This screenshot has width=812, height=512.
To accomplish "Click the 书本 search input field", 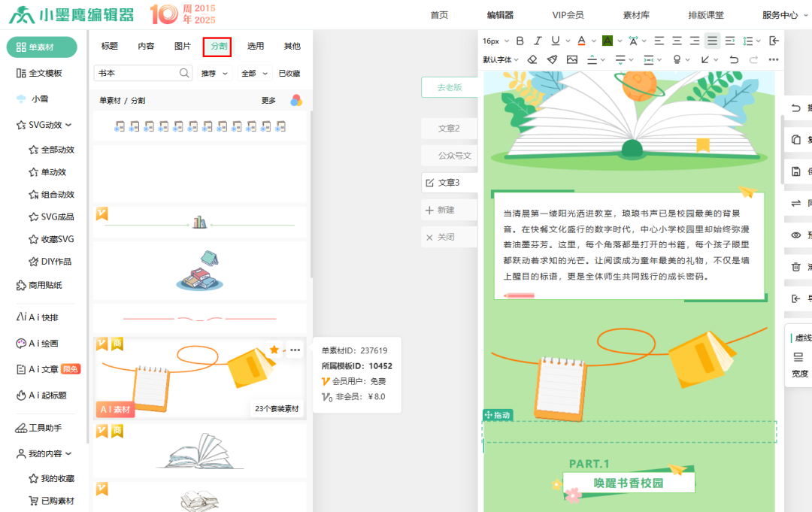I will [x=135, y=73].
